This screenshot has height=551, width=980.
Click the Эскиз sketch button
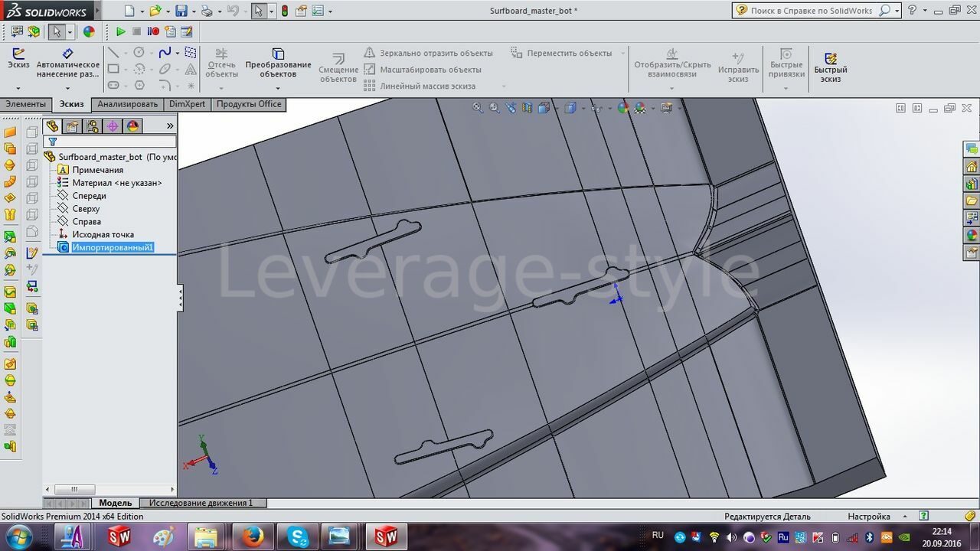[x=18, y=59]
